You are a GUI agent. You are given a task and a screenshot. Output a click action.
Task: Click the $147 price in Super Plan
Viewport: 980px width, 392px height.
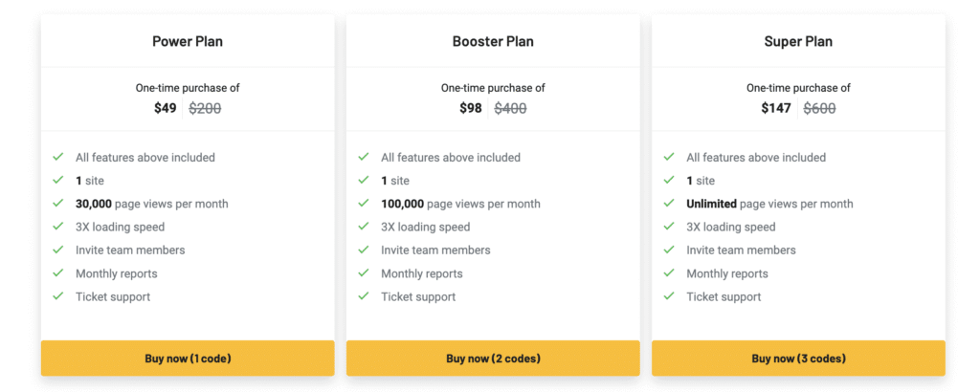pyautogui.click(x=776, y=108)
